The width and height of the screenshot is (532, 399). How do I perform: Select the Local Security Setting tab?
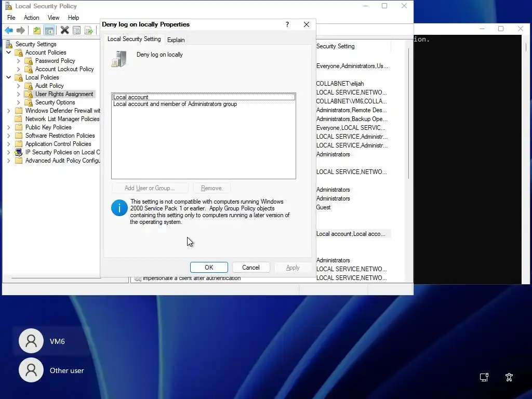[134, 39]
